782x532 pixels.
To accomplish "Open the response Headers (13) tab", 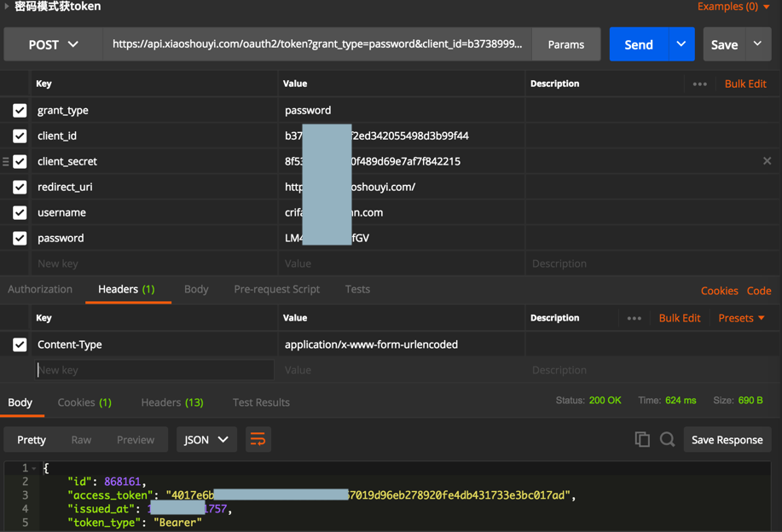I will tap(172, 402).
